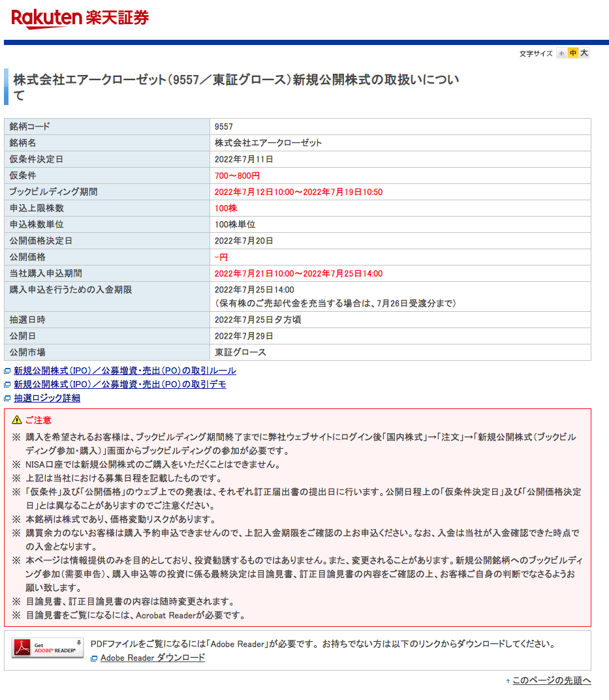
Task: Click the red 700〜800円 仮条件 value
Action: (x=238, y=175)
